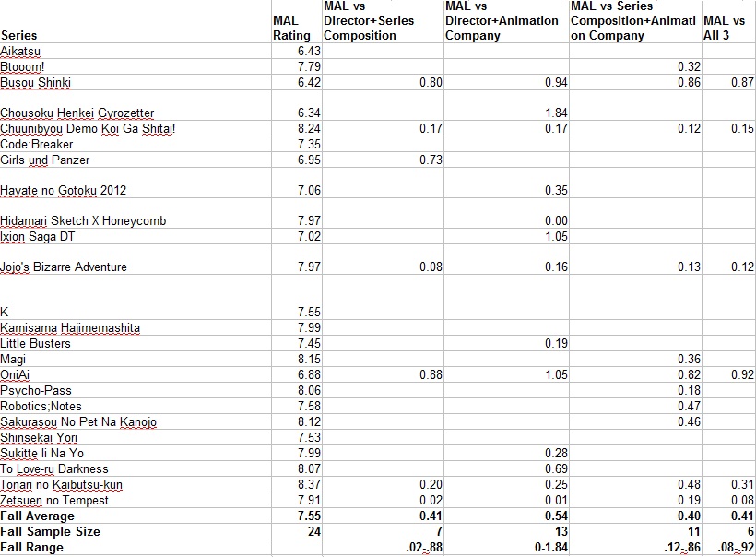Click the 'Code:Breaker' series cell

click(x=136, y=144)
